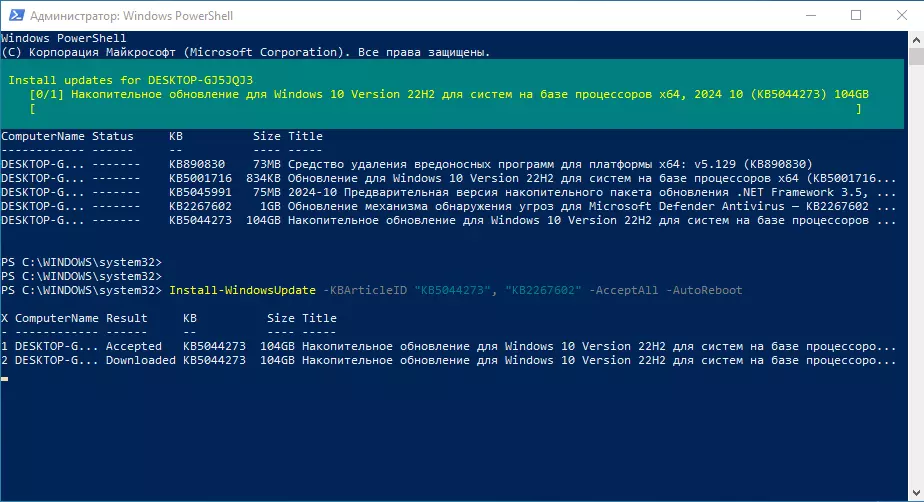
Task: Minimize the PowerShell window
Action: 808,15
